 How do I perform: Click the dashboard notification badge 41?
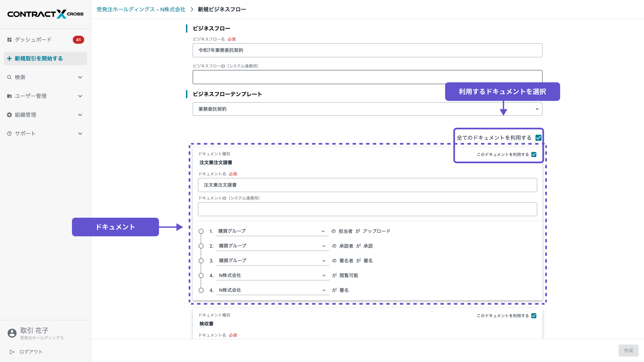click(78, 40)
